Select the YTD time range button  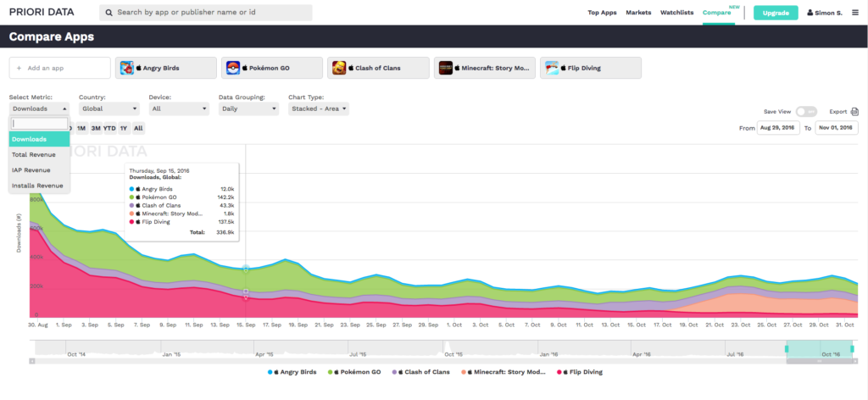(109, 128)
